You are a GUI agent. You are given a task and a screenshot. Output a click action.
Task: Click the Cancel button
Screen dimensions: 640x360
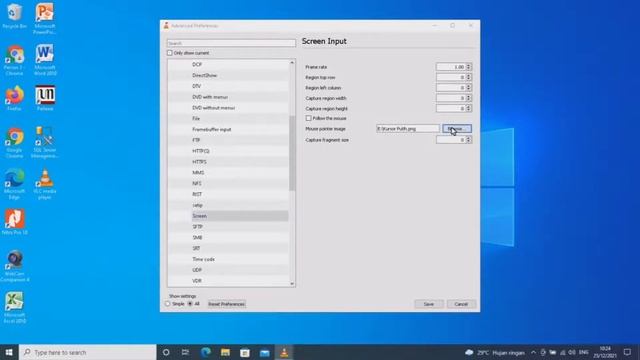461,304
